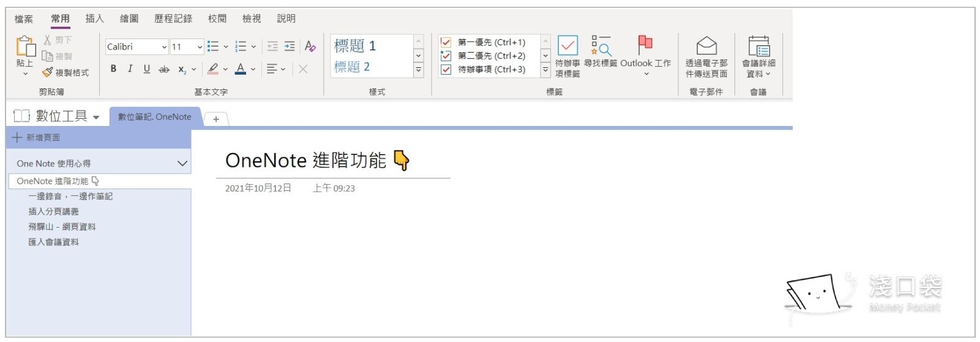980x342 pixels.
Task: Increase the indent level
Action: pyautogui.click(x=290, y=46)
